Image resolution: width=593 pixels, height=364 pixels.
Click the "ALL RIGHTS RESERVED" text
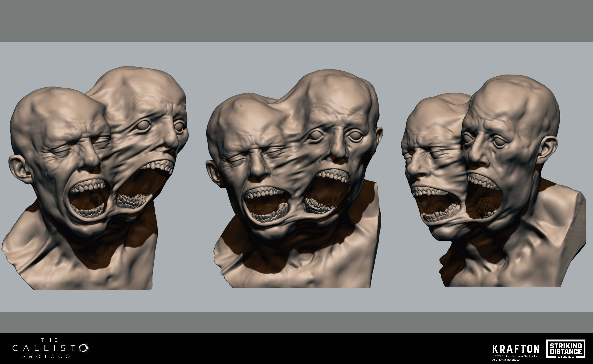[x=506, y=360]
